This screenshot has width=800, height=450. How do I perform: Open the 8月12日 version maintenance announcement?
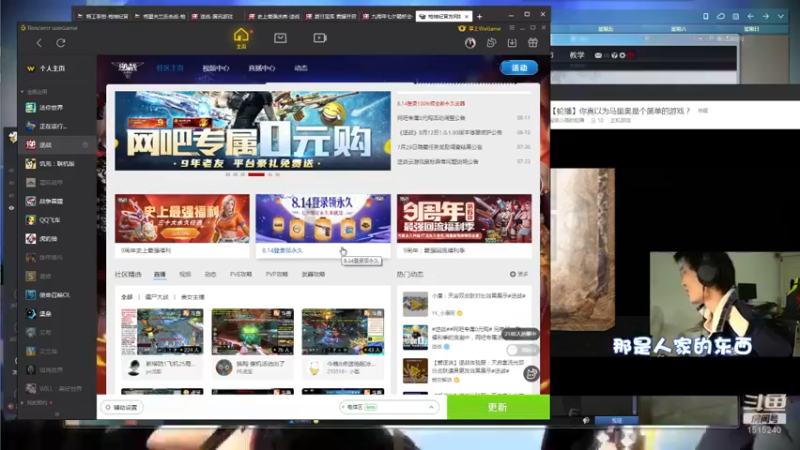point(449,133)
